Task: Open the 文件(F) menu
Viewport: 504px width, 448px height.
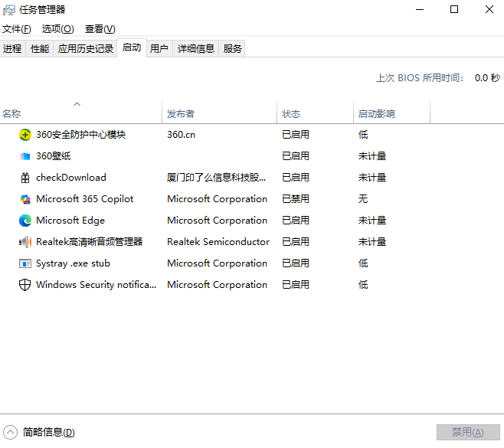Action: point(16,29)
